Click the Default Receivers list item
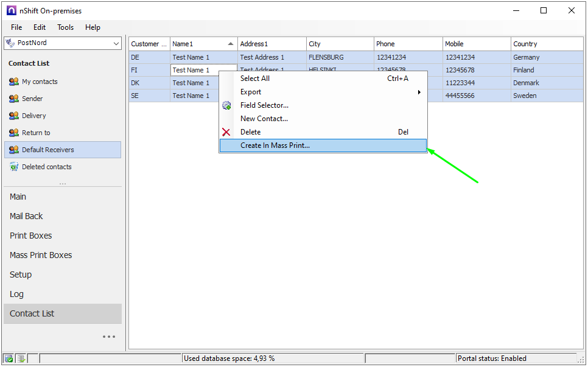 pyautogui.click(x=47, y=150)
